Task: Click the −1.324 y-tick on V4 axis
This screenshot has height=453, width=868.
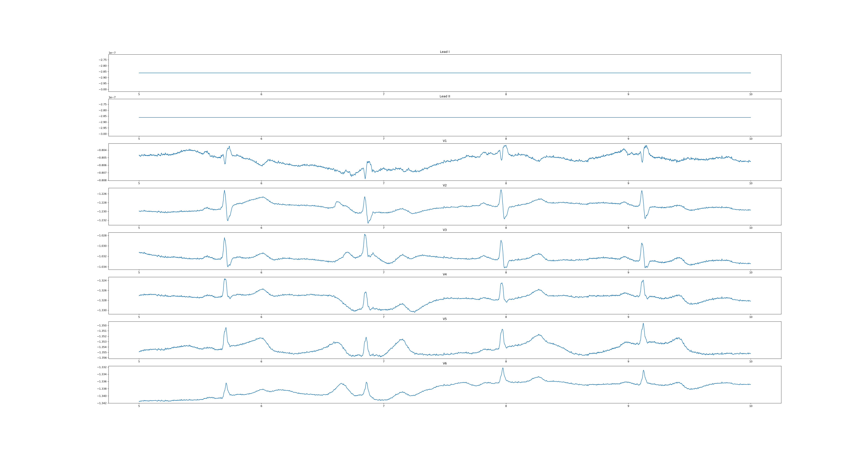Action: point(102,280)
